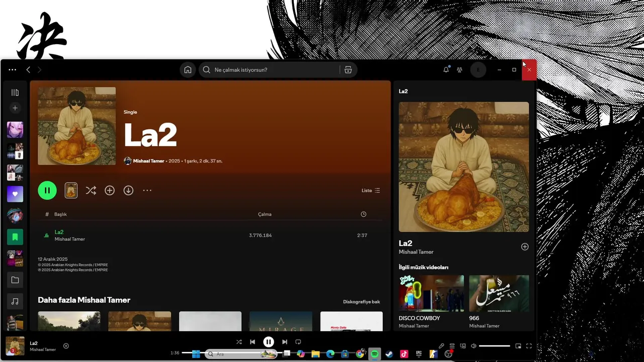Go to Spotify Home
The width and height of the screenshot is (644, 362).
(x=188, y=70)
